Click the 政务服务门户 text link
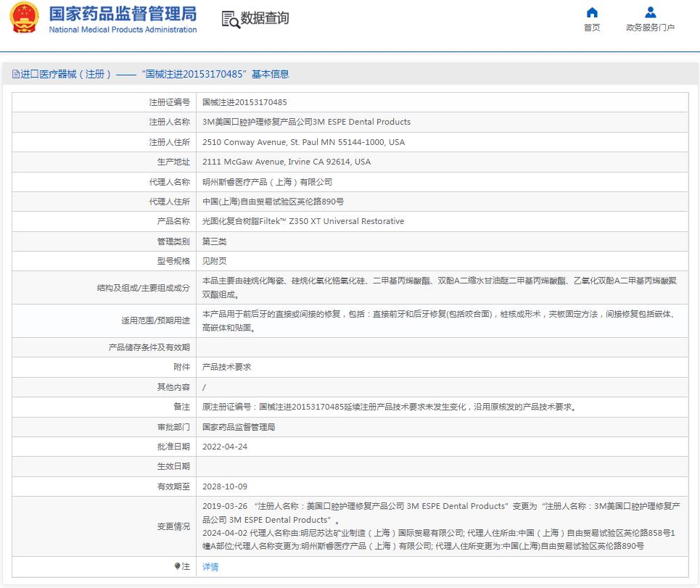This screenshot has width=700, height=588. pyautogui.click(x=651, y=28)
